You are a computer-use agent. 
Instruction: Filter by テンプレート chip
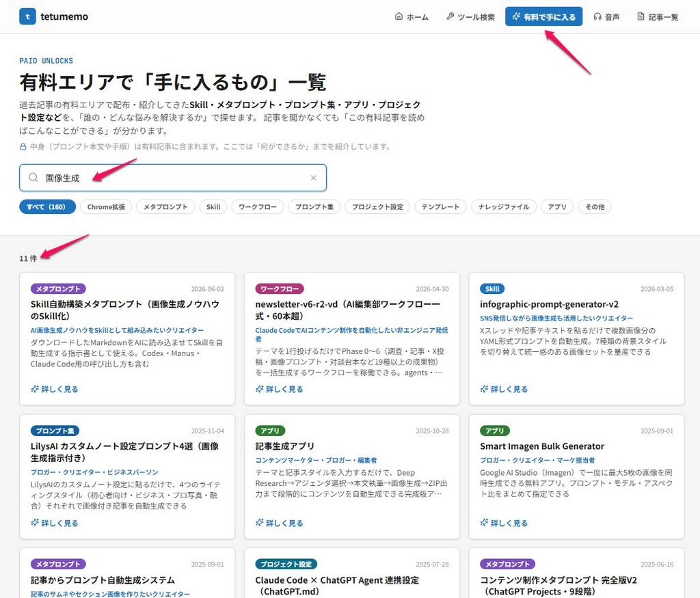pos(440,206)
